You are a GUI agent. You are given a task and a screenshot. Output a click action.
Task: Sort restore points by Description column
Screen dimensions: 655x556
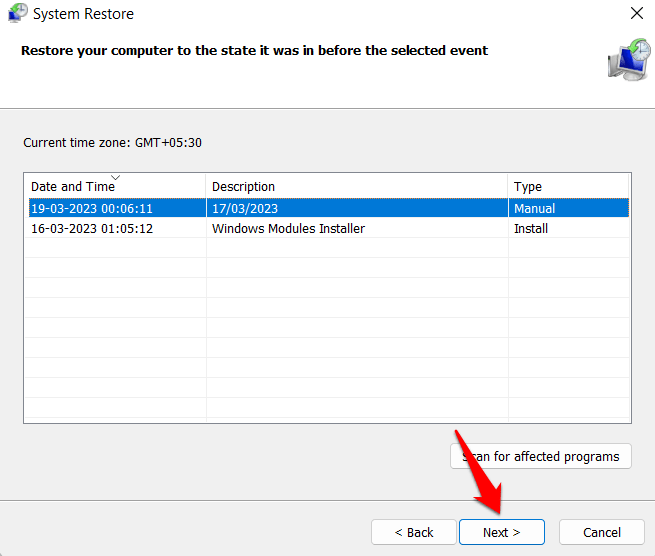(243, 187)
